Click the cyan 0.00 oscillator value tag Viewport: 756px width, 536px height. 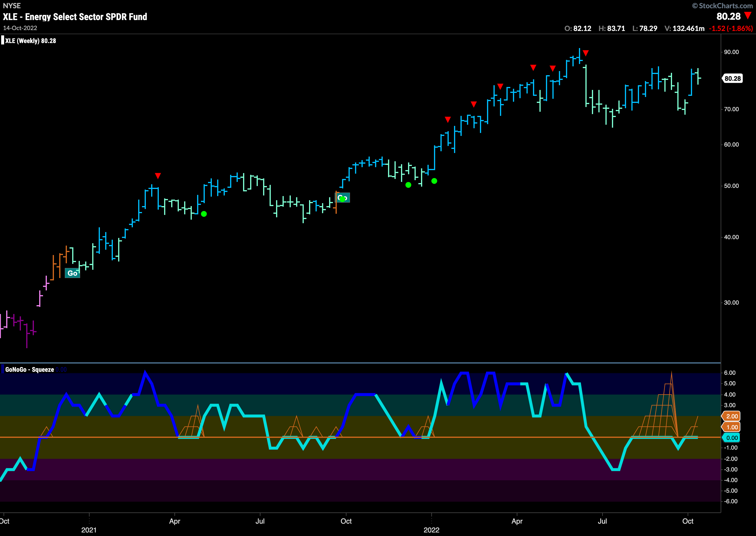pos(731,438)
